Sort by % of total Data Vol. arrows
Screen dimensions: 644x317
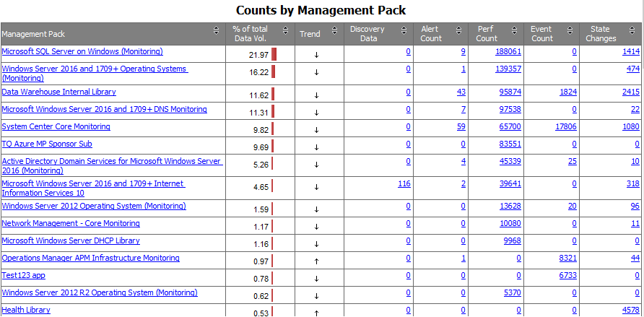tap(286, 30)
